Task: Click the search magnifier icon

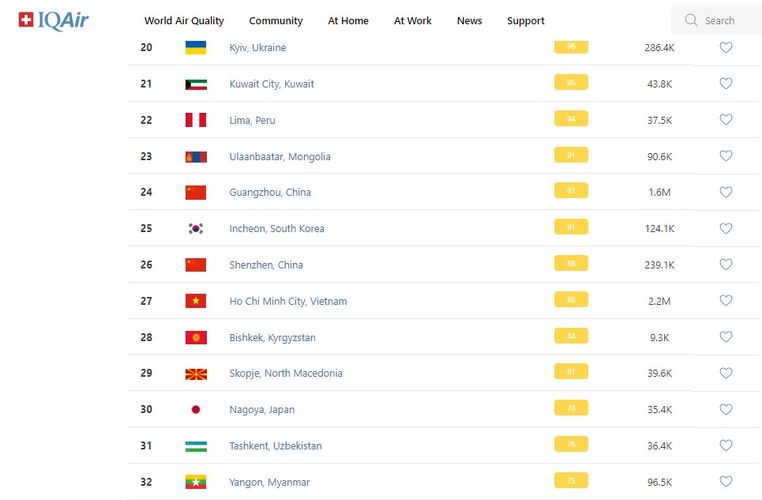Action: click(x=691, y=20)
